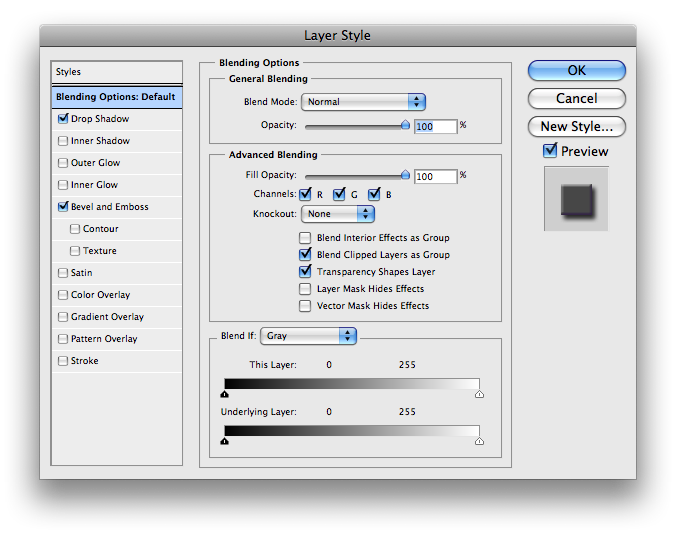Image resolution: width=676 pixels, height=534 pixels.
Task: Open Outer Glow settings by its label
Action: pyautogui.click(x=96, y=163)
